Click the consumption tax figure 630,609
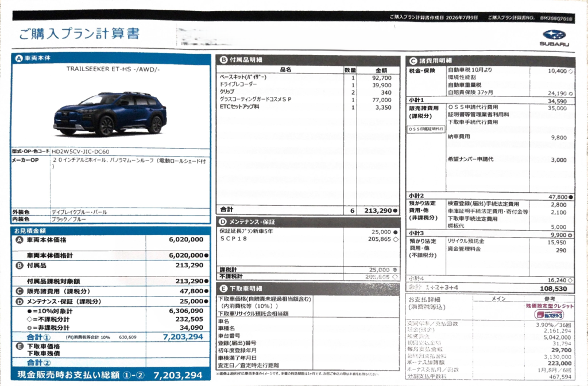Screen dimensions: 588x386 point(128,337)
